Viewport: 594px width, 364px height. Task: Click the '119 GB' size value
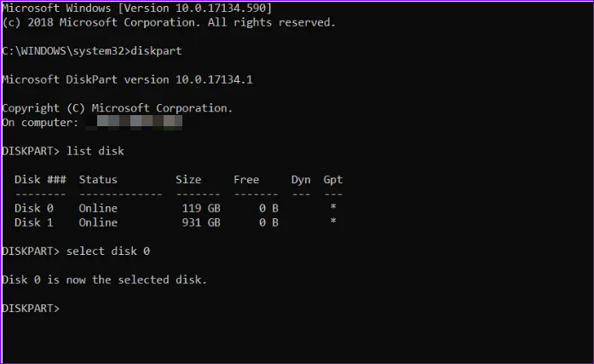[x=201, y=208]
